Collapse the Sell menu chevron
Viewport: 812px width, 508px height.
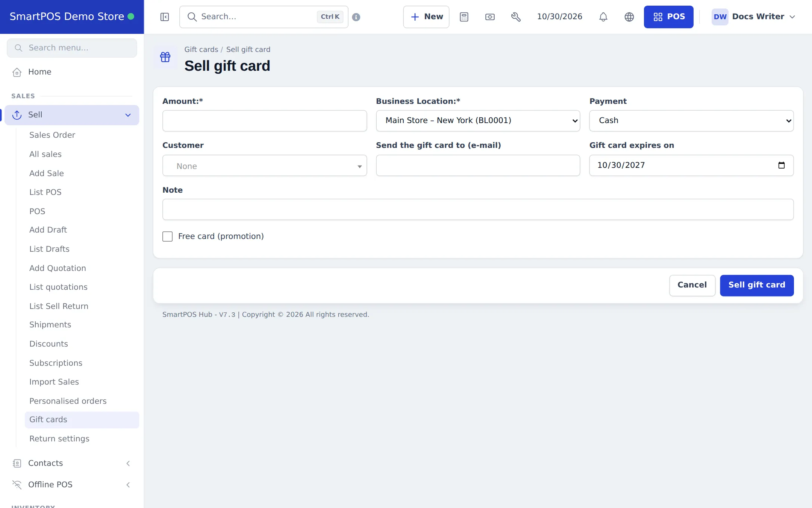tap(128, 115)
